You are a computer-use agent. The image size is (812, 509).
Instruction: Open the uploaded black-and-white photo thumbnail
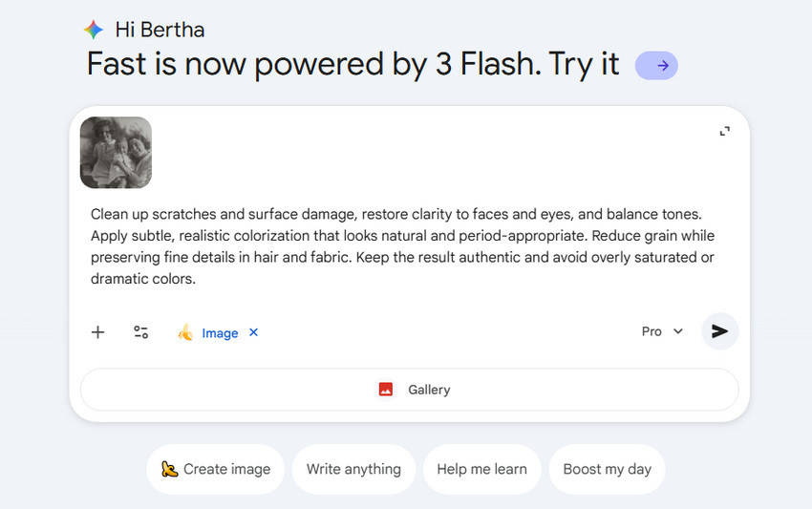(116, 152)
